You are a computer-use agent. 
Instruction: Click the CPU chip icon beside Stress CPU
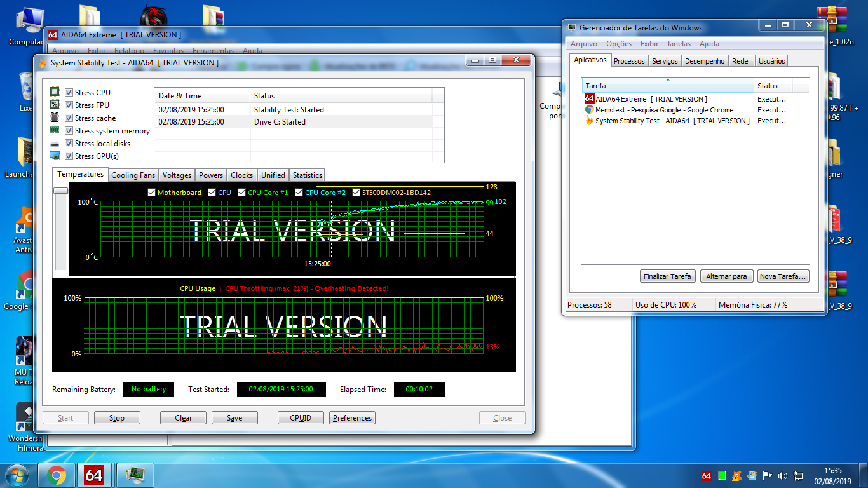(x=55, y=92)
